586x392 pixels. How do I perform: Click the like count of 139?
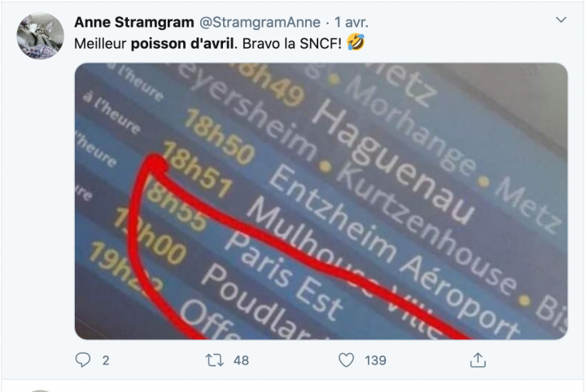(375, 360)
